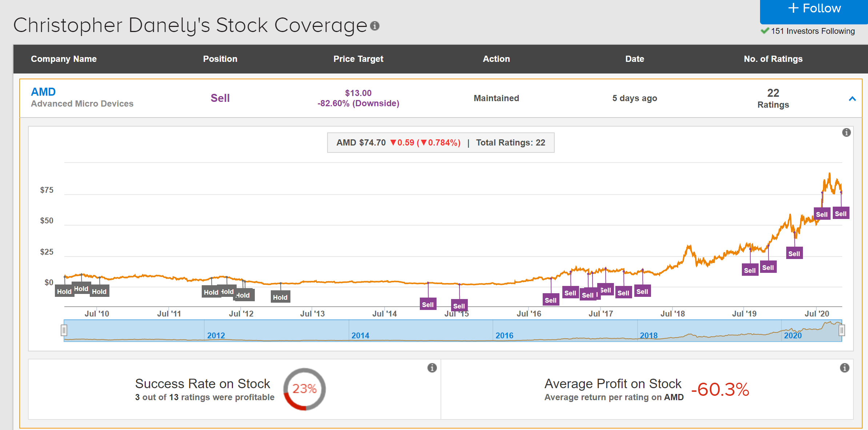Viewport: 868px width, 430px height.
Task: Click left handle of chart range slider
Action: click(x=64, y=330)
